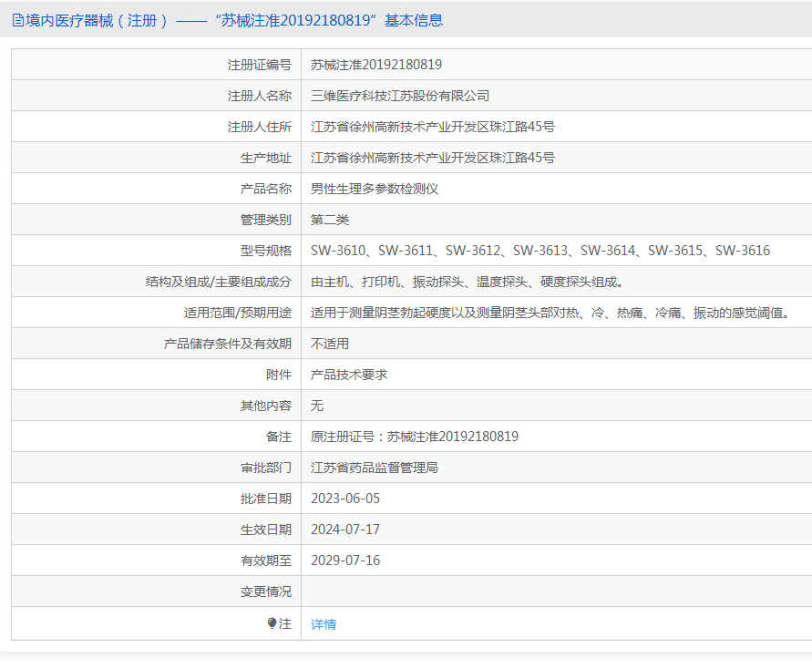Select the date 2029-07-16
This screenshot has height=669, width=812.
click(345, 561)
